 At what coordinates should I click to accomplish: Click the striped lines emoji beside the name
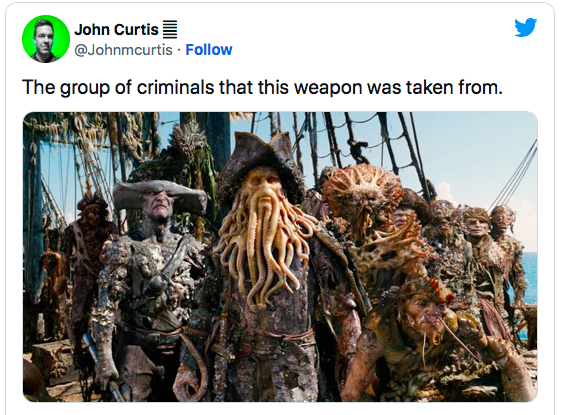170,30
